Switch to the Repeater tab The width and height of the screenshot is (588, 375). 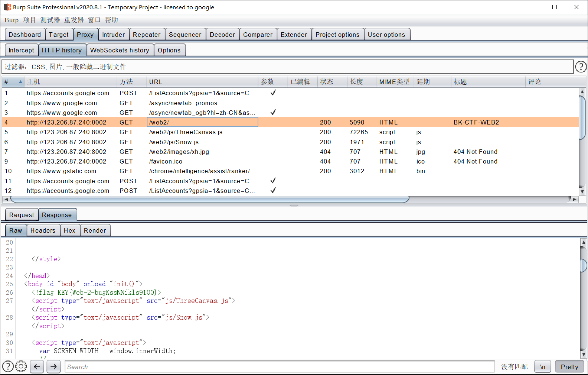click(x=147, y=35)
